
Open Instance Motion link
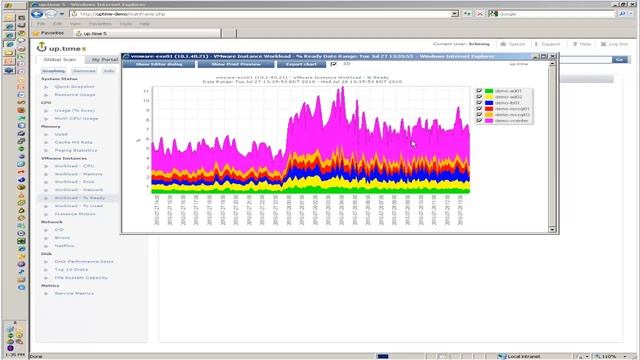click(x=75, y=214)
